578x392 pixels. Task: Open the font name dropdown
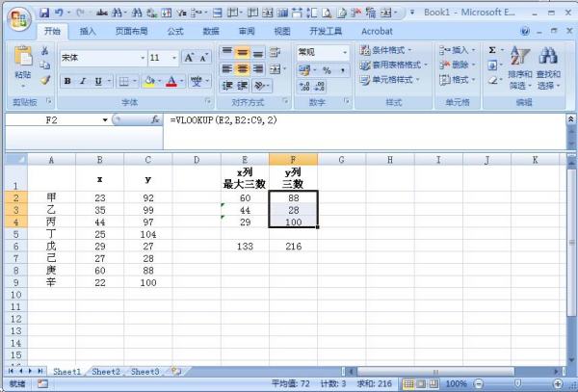143,58
